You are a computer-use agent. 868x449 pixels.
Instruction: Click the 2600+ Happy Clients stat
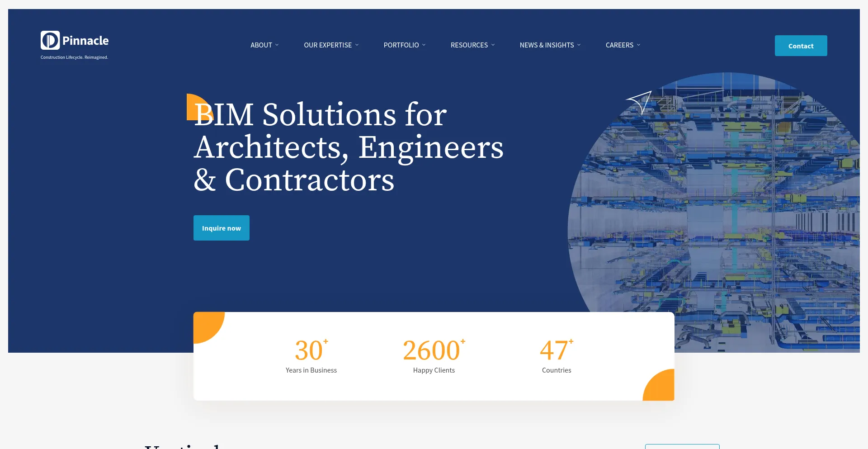click(x=434, y=356)
